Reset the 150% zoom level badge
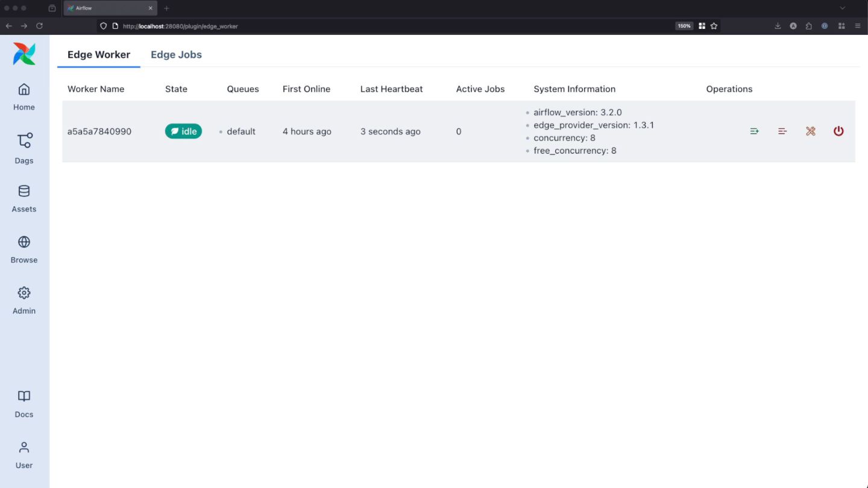 pos(684,26)
